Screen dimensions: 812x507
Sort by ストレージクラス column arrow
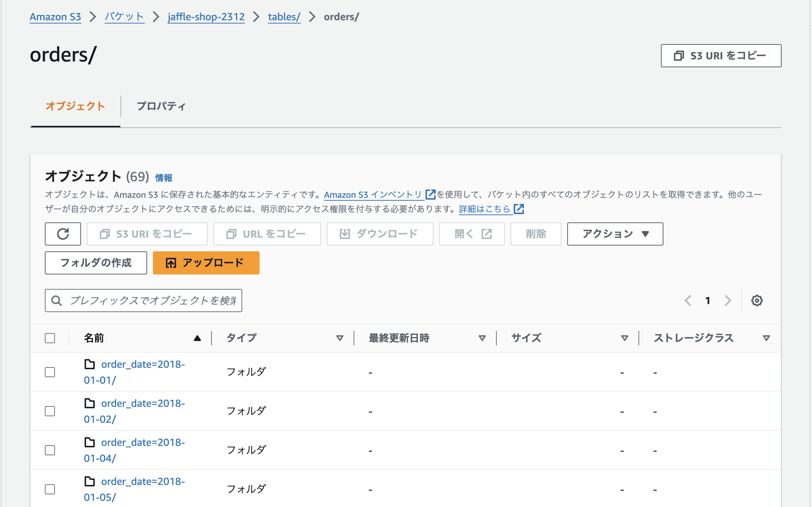click(766, 338)
